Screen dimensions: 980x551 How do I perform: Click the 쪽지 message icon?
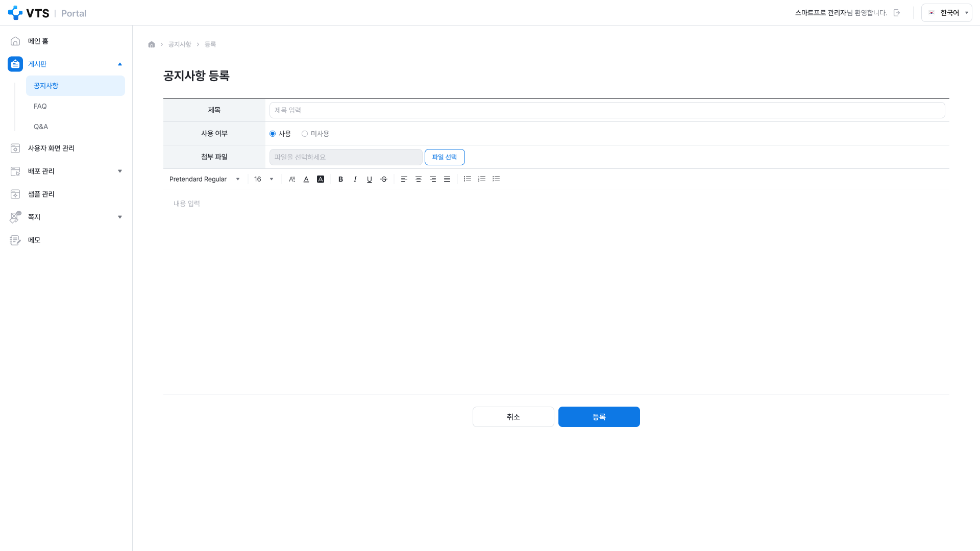coord(15,217)
